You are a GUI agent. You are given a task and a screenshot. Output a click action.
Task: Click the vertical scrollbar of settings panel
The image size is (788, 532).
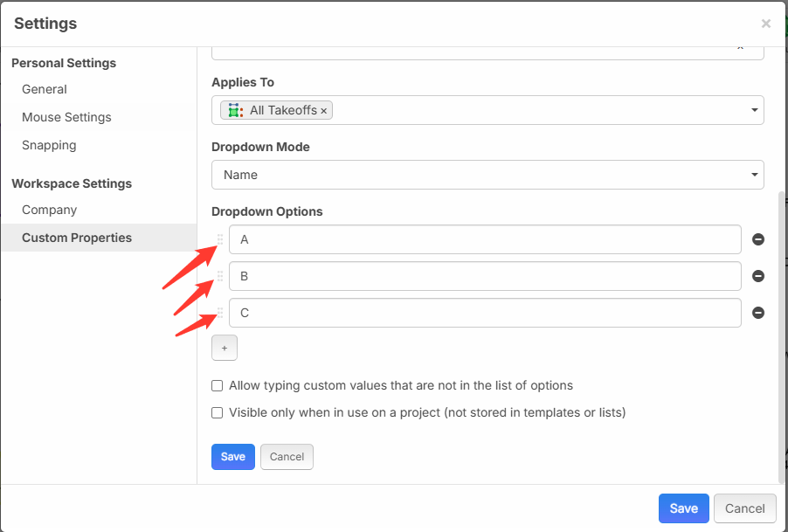[x=782, y=332]
